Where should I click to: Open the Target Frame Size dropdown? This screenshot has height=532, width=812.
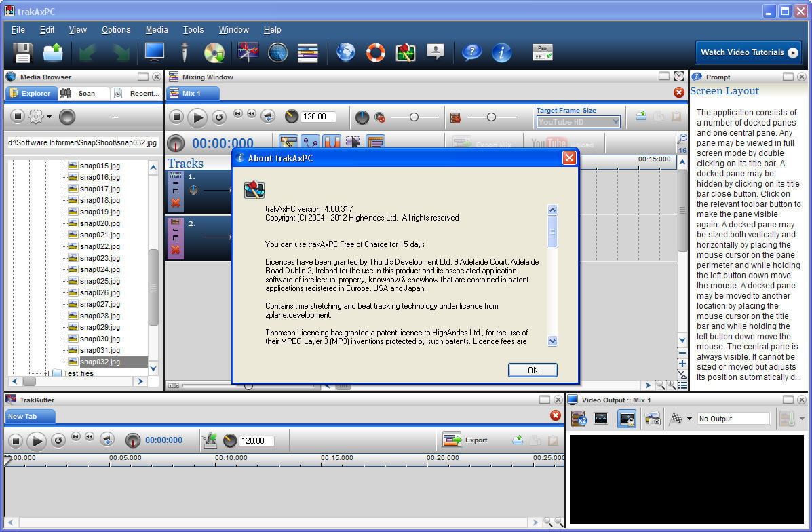(578, 121)
